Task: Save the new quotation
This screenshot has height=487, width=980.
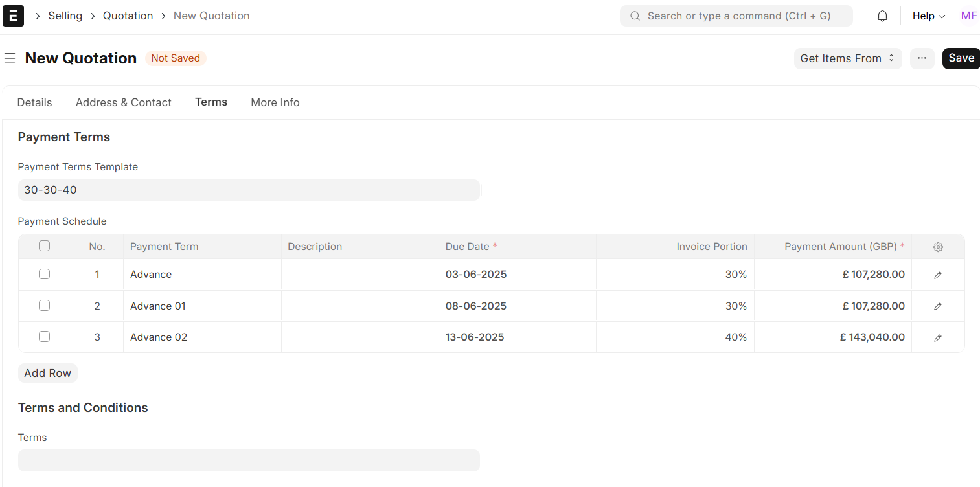Action: [x=961, y=58]
